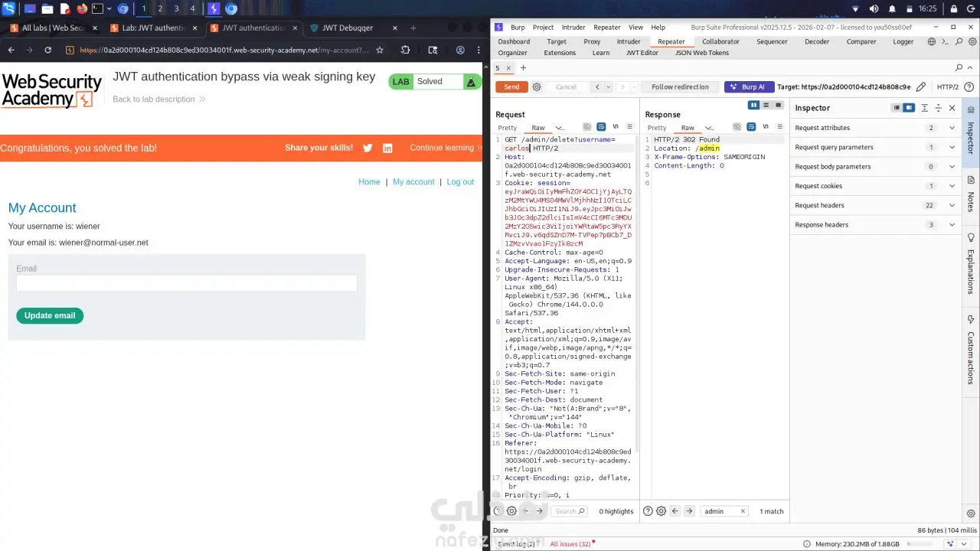The width and height of the screenshot is (980, 551).
Task: Click Follow redirection button
Action: [x=680, y=87]
